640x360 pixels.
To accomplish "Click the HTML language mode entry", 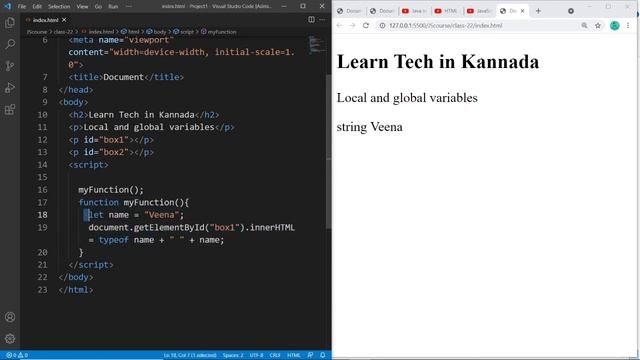I will tap(293, 355).
